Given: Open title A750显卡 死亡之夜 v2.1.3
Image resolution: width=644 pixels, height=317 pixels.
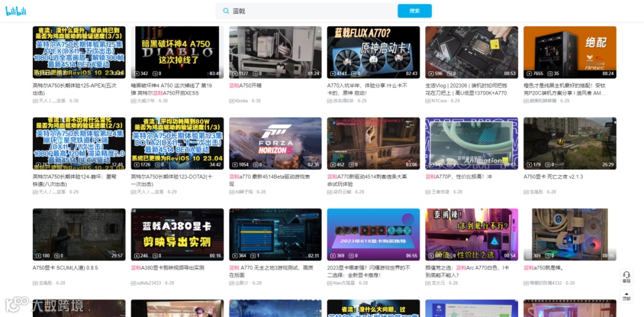Looking at the screenshot, I should coord(553,177).
